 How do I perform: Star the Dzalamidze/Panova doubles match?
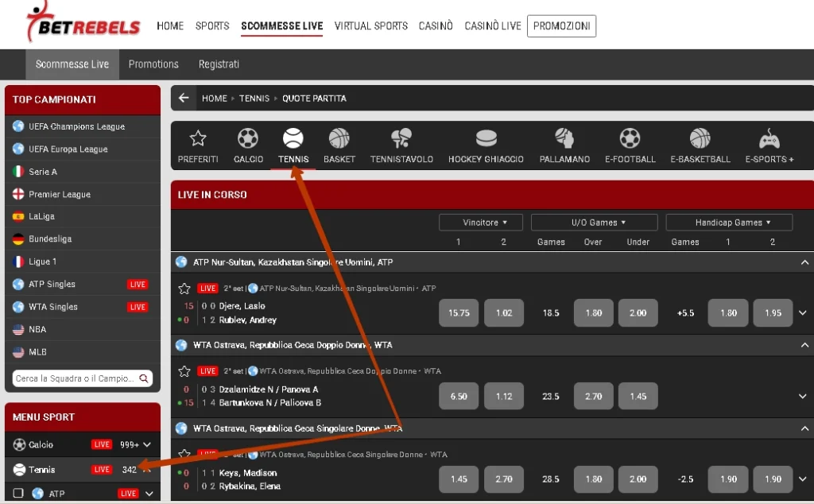tap(184, 371)
